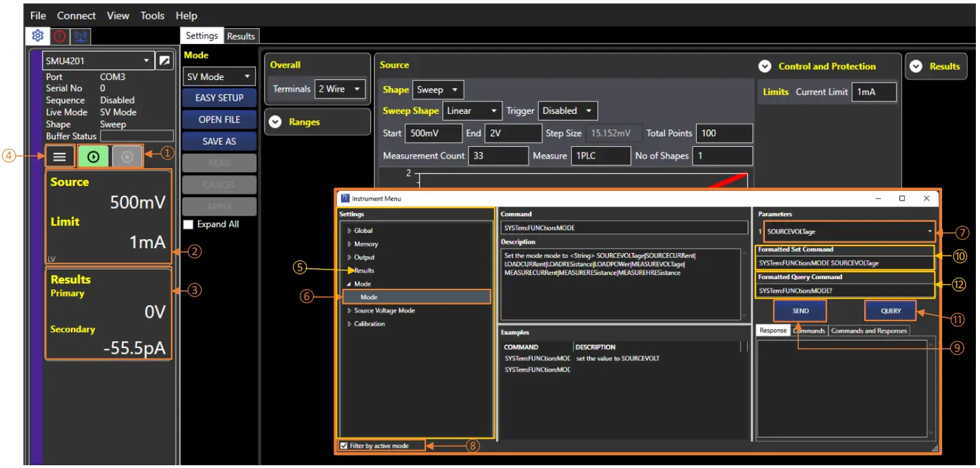This screenshot has width=980, height=468.
Task: Open the Help menu
Action: coord(187,15)
